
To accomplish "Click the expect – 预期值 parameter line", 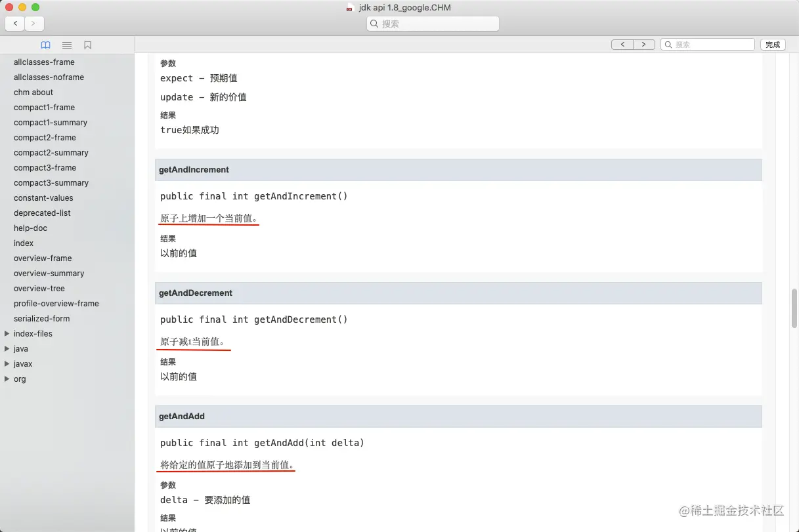I will point(199,78).
